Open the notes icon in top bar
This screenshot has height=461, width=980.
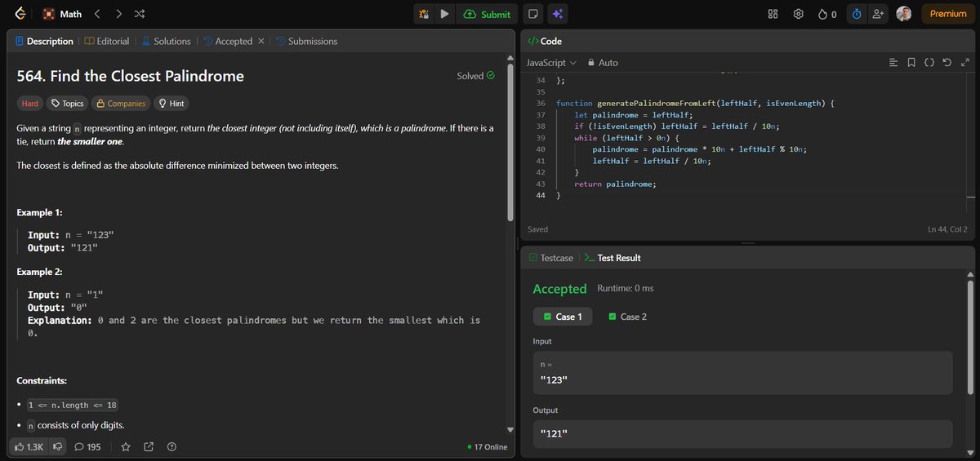(532, 14)
